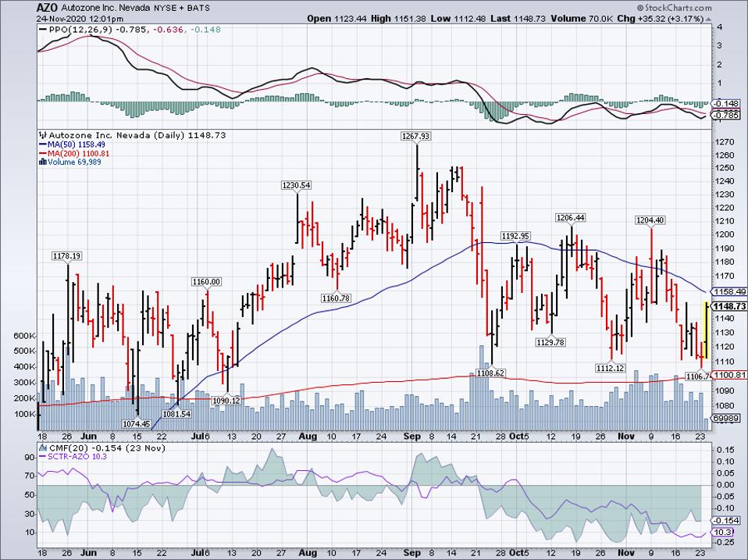Screen dimensions: 748x560
Task: Click the header title beside the AZO ticker
Action: point(105,8)
